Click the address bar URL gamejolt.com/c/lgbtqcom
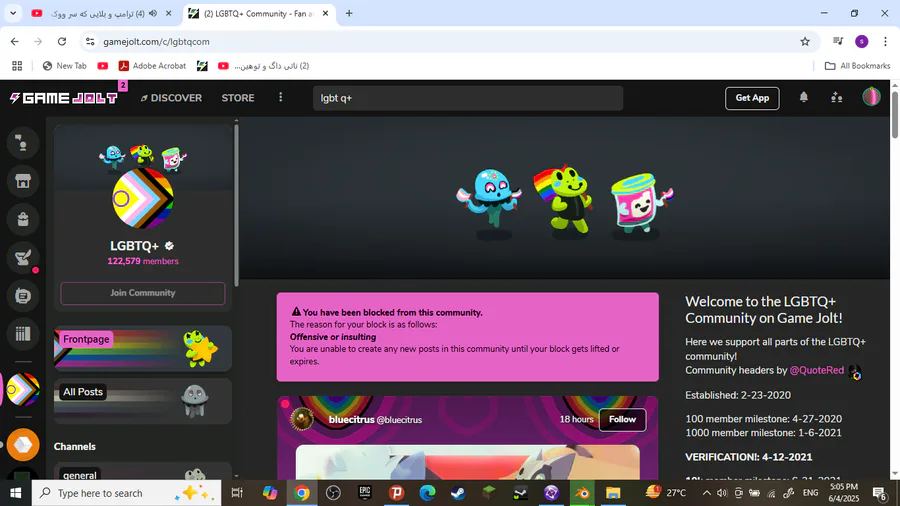 (x=156, y=41)
